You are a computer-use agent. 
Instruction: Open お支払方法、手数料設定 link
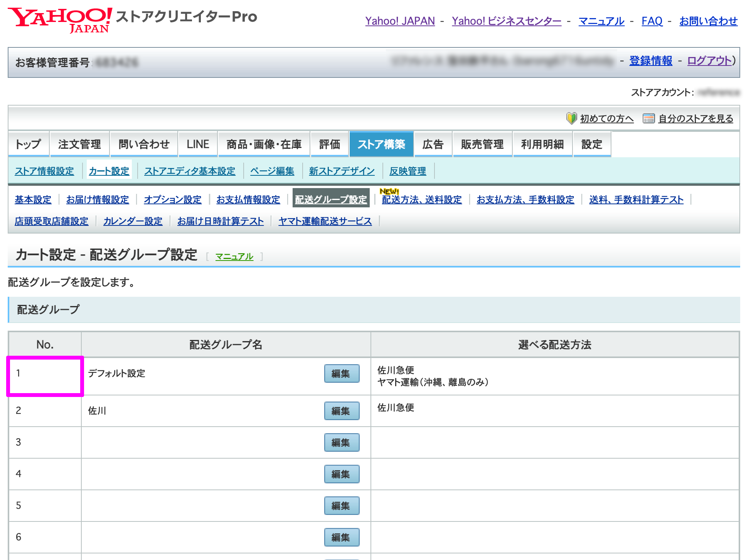(525, 200)
